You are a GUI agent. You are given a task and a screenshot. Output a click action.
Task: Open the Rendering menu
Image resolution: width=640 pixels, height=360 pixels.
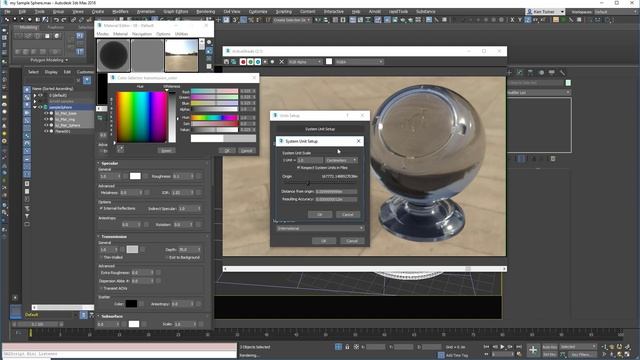(x=205, y=12)
